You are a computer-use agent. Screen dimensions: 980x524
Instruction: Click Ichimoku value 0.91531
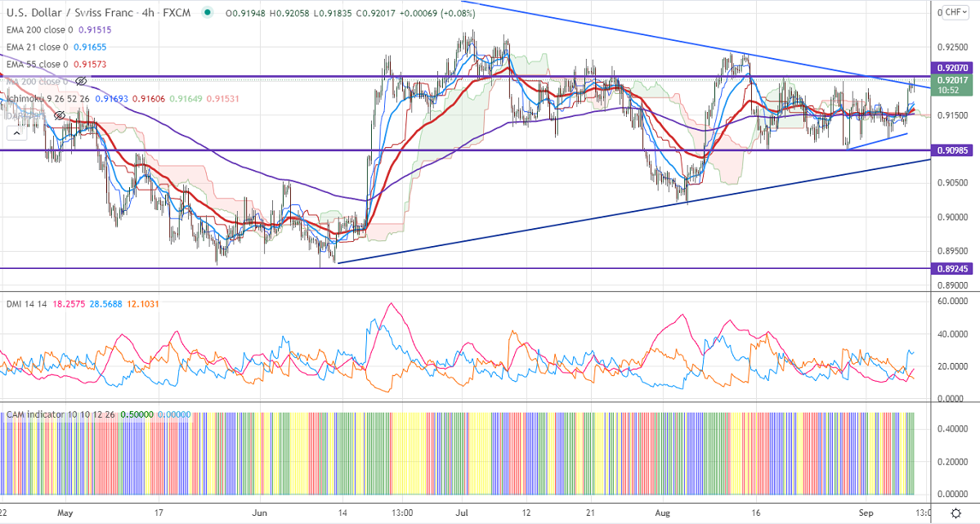click(223, 99)
